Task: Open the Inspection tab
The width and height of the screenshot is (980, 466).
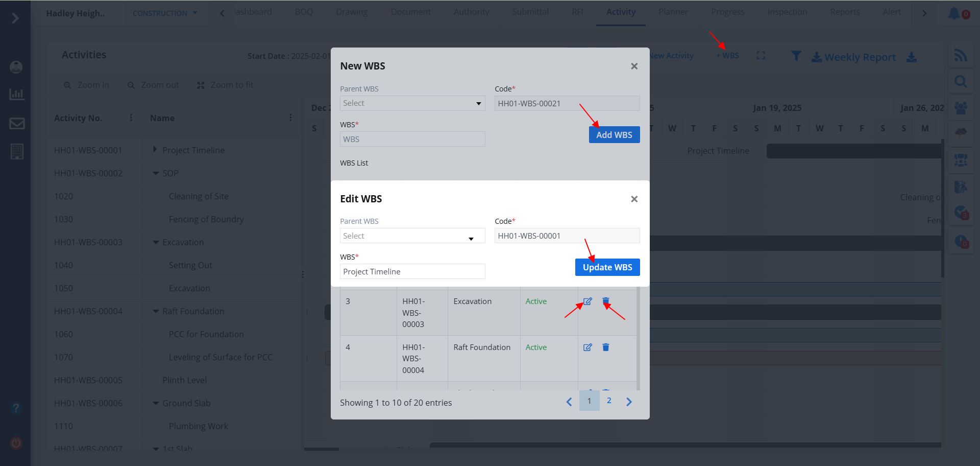Action: coord(787,12)
